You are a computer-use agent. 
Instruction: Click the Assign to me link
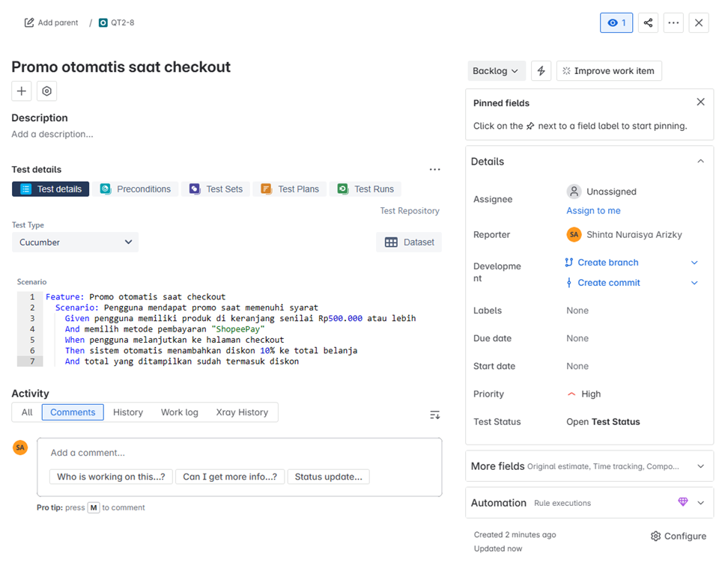pos(593,211)
